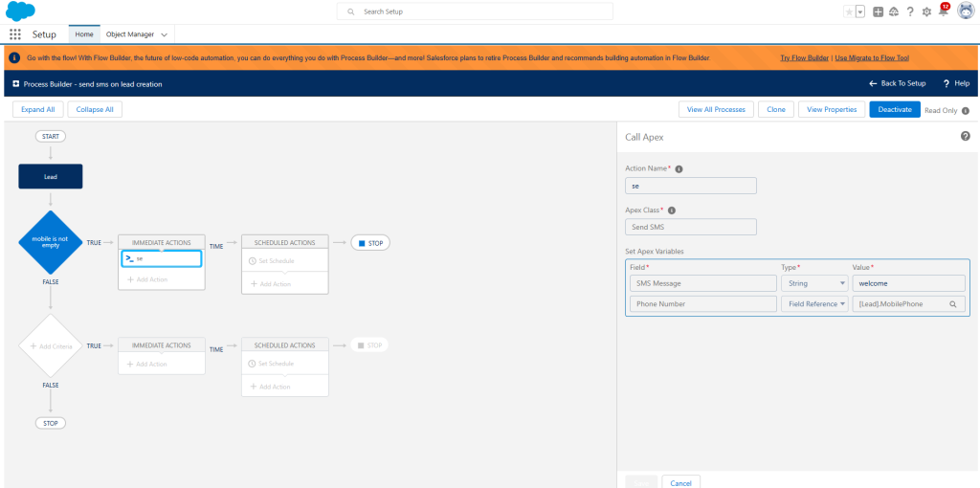Click View All Processes button
The width and height of the screenshot is (980, 488).
pyautogui.click(x=716, y=109)
